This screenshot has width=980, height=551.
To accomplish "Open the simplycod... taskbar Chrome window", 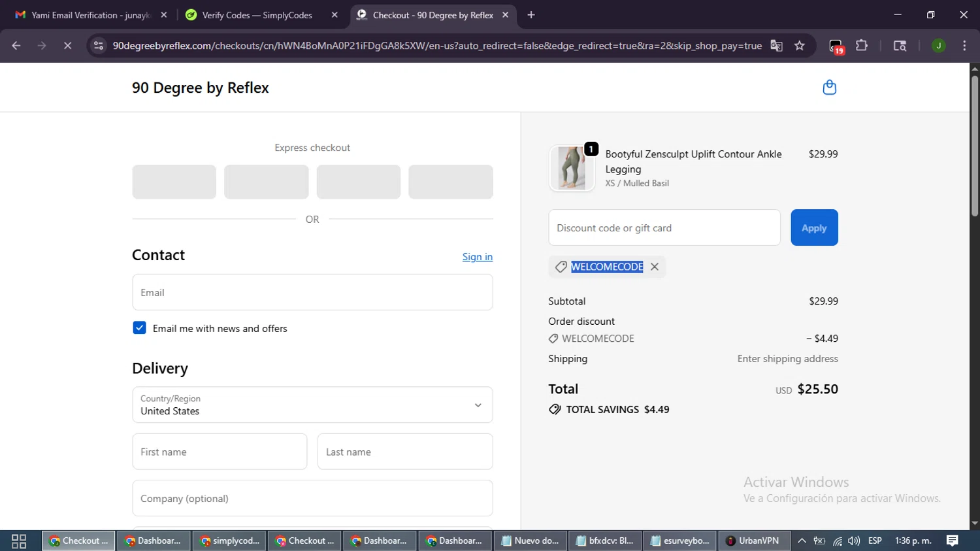I will [229, 541].
